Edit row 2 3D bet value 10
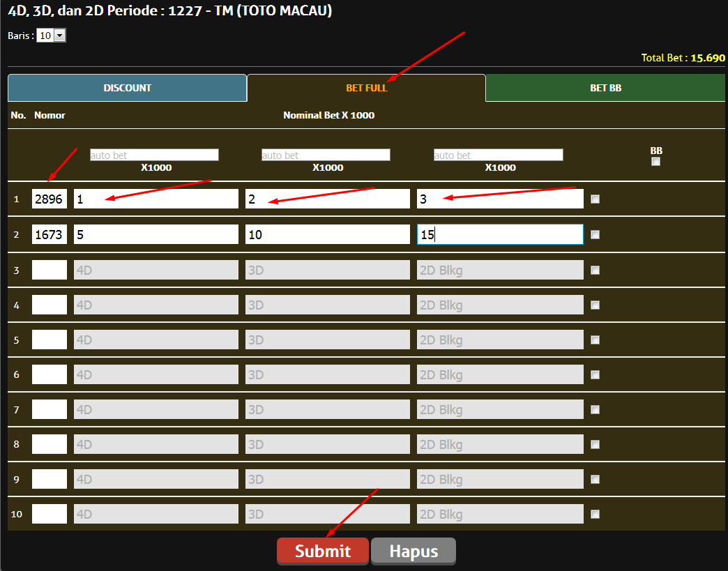 point(327,234)
